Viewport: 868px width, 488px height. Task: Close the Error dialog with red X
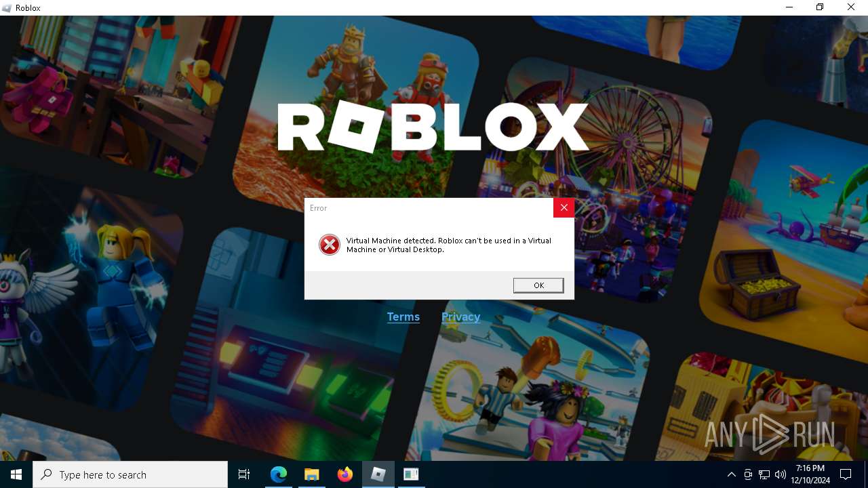point(564,208)
